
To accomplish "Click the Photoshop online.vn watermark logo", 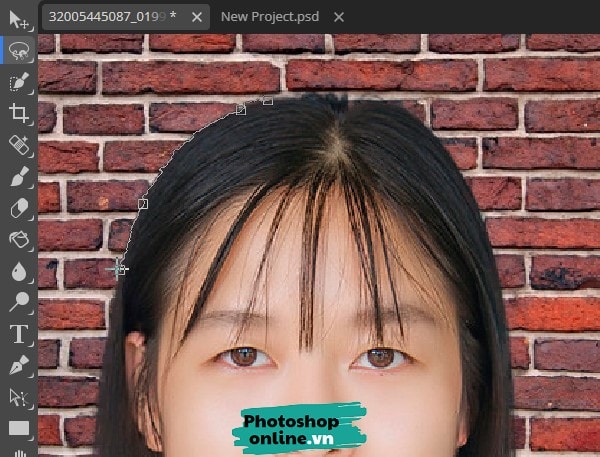I will point(299,428).
